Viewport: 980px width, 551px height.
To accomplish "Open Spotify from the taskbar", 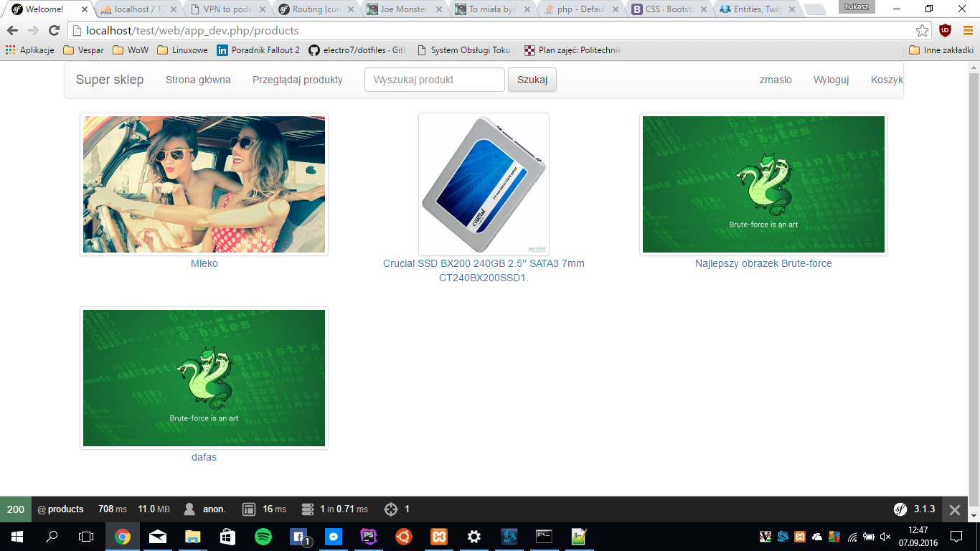I will [x=263, y=537].
